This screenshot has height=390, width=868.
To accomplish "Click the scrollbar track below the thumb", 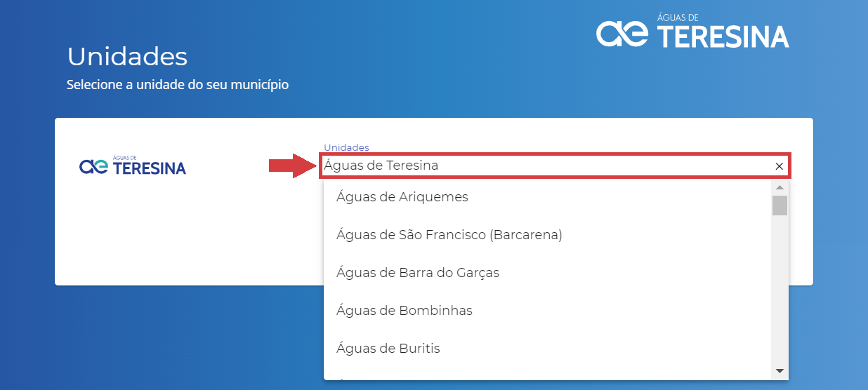I will 780,289.
